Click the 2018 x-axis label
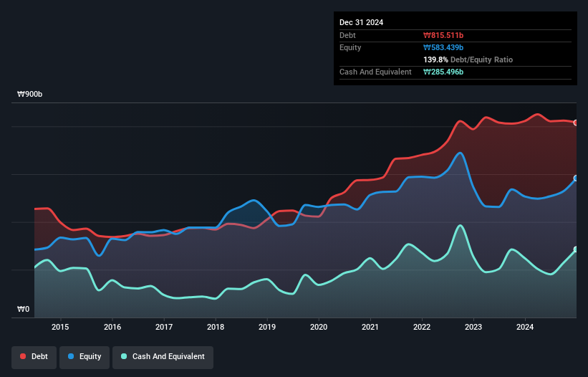The image size is (588, 377). (x=216, y=327)
